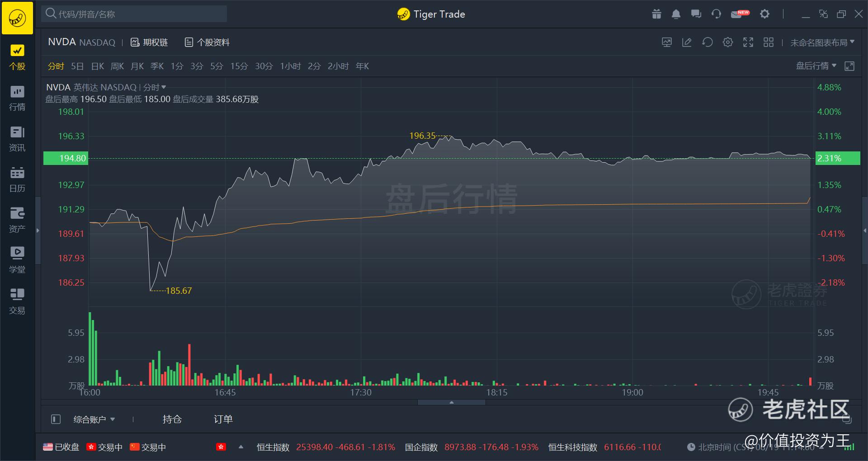Open the 交易 trading section
Screen dimensions: 868x461
[x=17, y=301]
